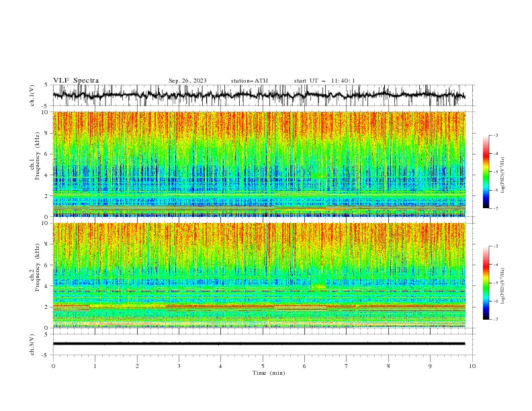Click the ch.2 colorbar 'log(PSD)(V²/Hz)' label

(503, 286)
